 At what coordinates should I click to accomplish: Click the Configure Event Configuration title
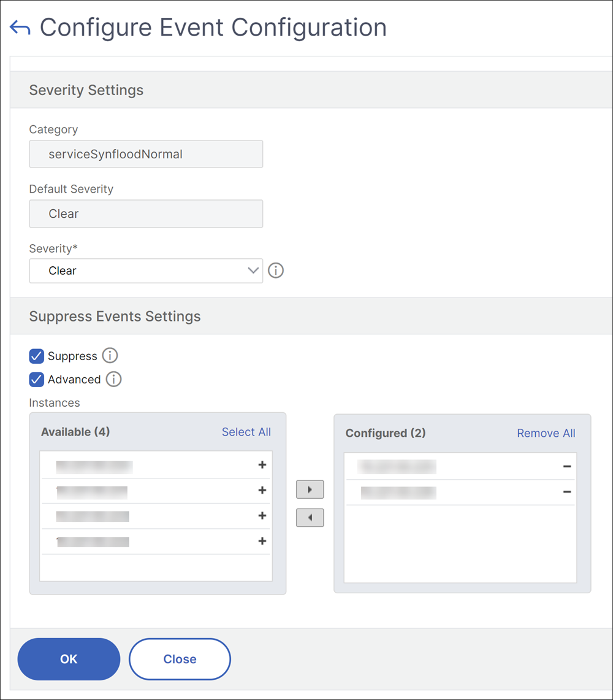[x=213, y=28]
